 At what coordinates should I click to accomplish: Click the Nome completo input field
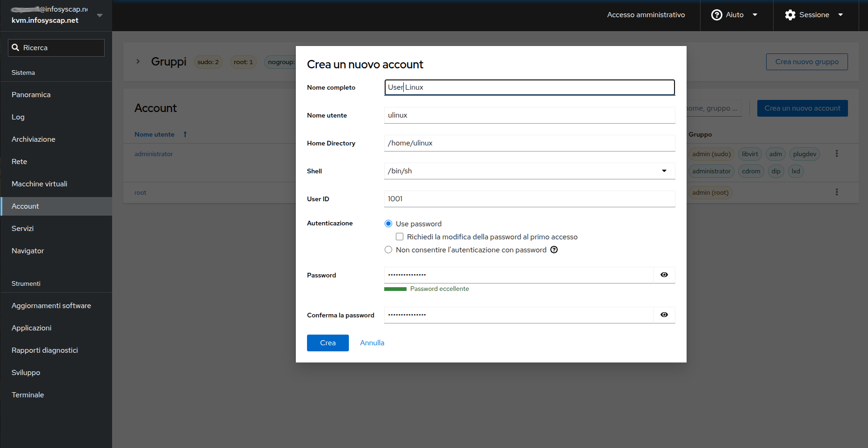529,87
